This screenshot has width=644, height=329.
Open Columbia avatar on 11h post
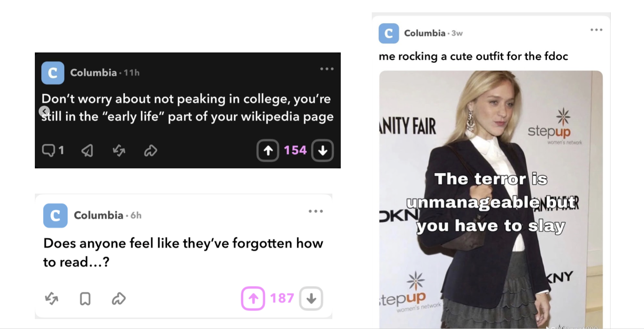[x=53, y=73]
